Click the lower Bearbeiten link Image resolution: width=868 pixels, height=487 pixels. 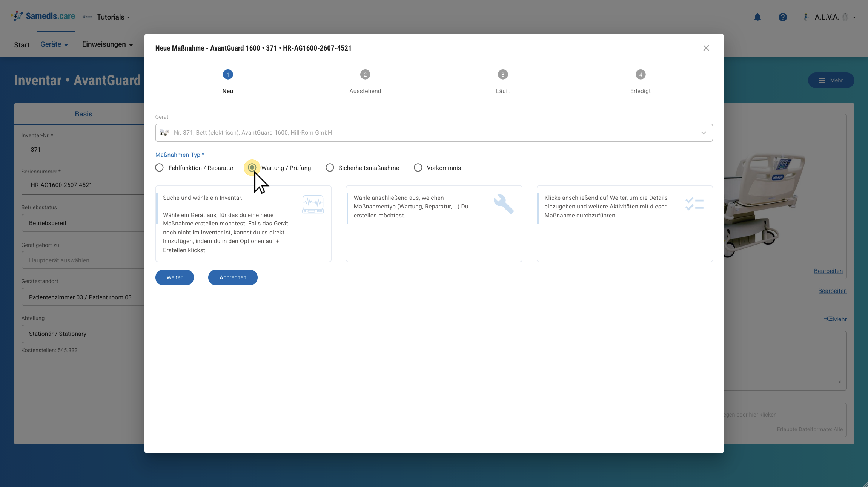pyautogui.click(x=833, y=291)
